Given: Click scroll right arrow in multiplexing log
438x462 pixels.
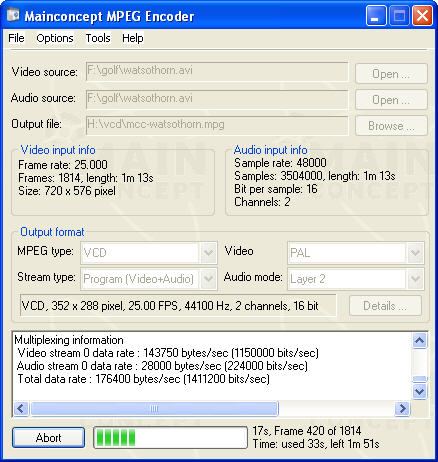Looking at the screenshot, I should tap(402, 408).
